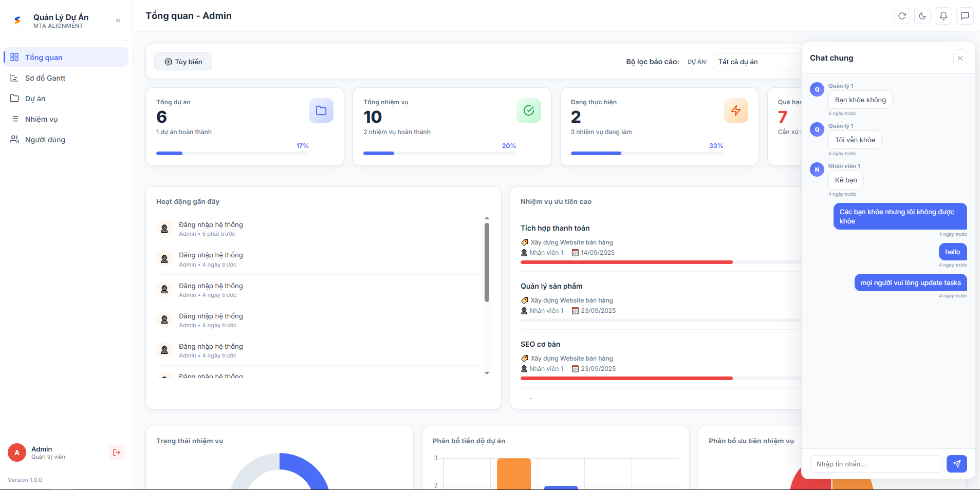
Task: Click the activity list scrollbar thumb
Action: click(x=487, y=262)
